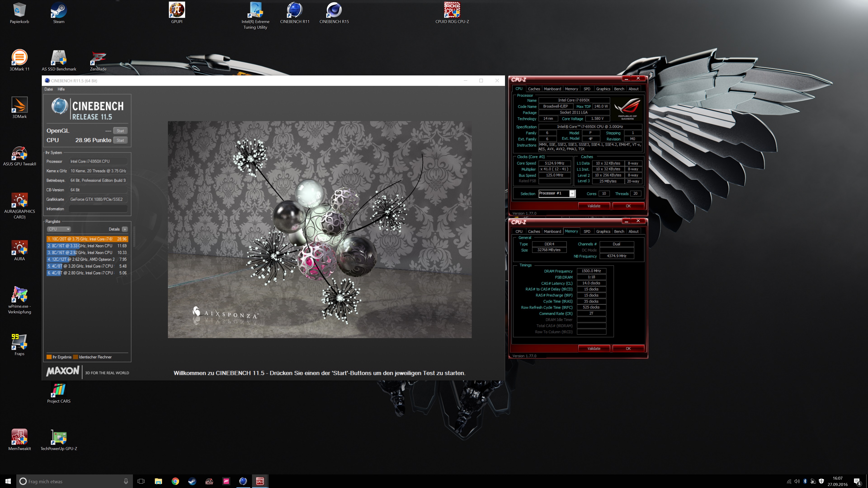Viewport: 868px width, 488px height.
Task: Open Bench tab in upper CPU-Z
Action: 619,89
